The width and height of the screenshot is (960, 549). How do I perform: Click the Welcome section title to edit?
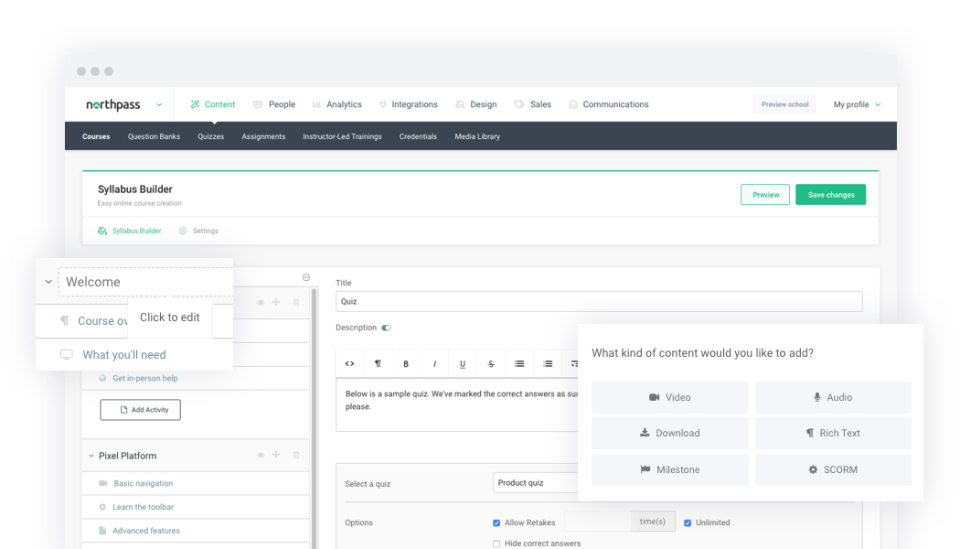(146, 282)
